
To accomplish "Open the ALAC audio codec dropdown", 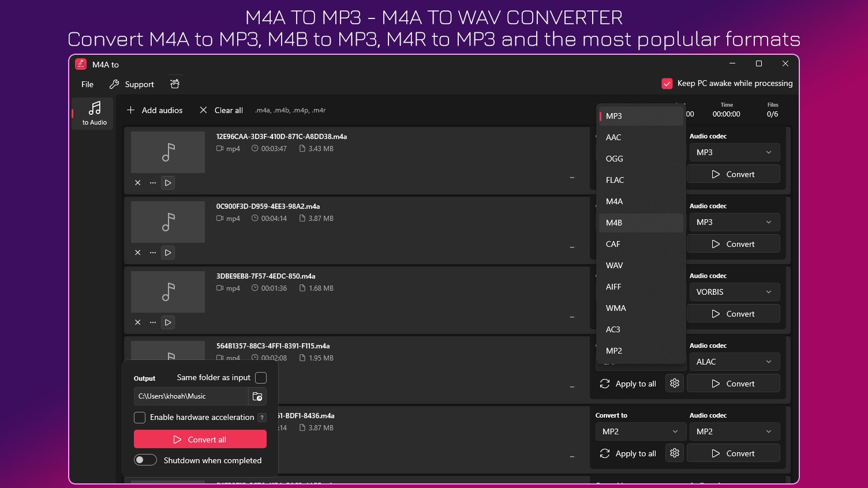I will click(734, 362).
